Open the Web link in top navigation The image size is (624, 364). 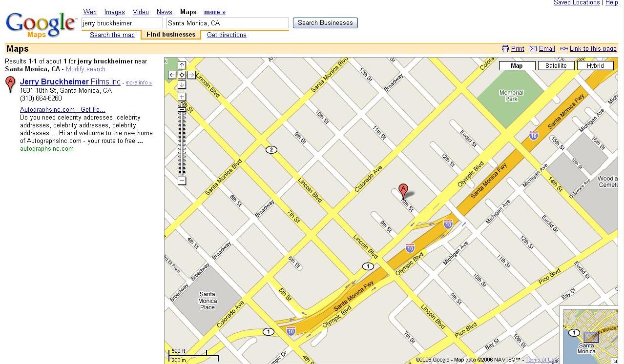90,12
